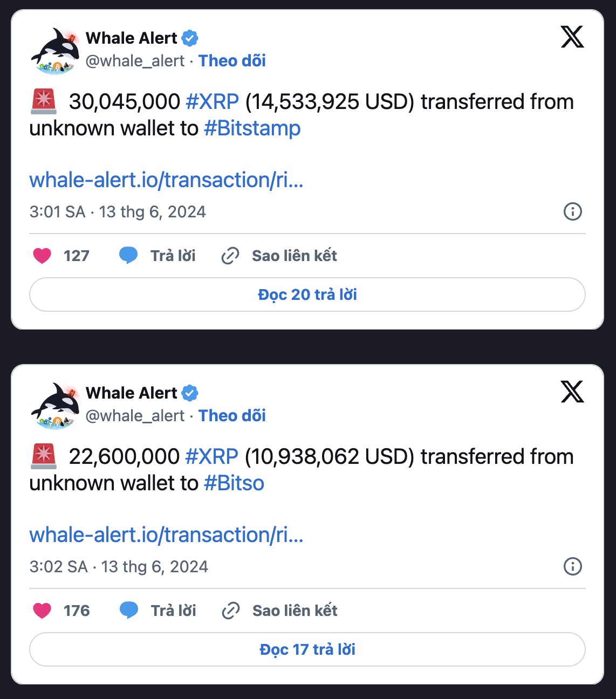Copy the link via the chain icon on the first tweet
The height and width of the screenshot is (699, 616).
[x=230, y=256]
